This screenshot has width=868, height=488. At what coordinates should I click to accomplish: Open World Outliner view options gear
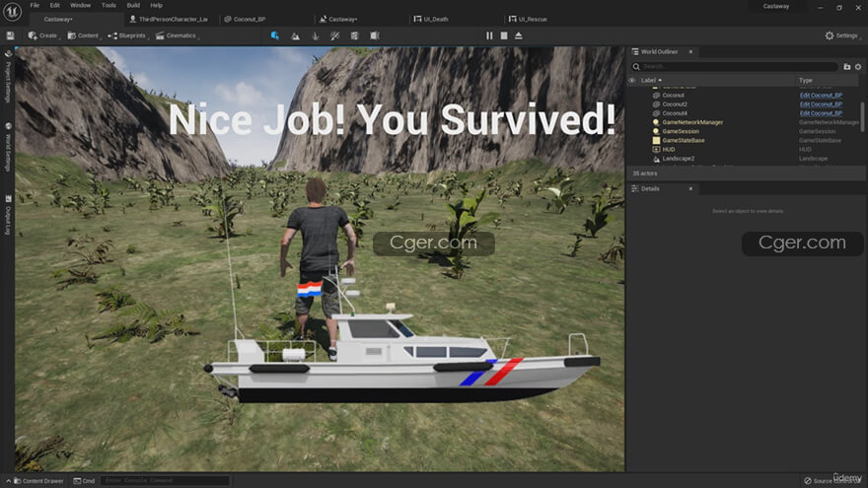858,66
